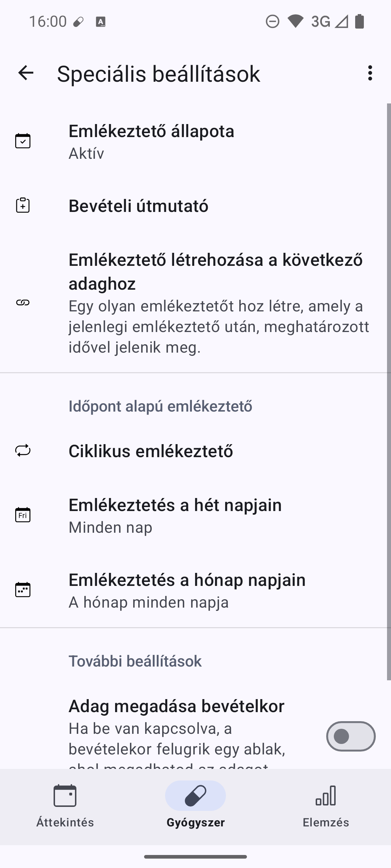This screenshot has height=868, width=391.
Task: Tap the Fri calendar icon
Action: pos(23,515)
